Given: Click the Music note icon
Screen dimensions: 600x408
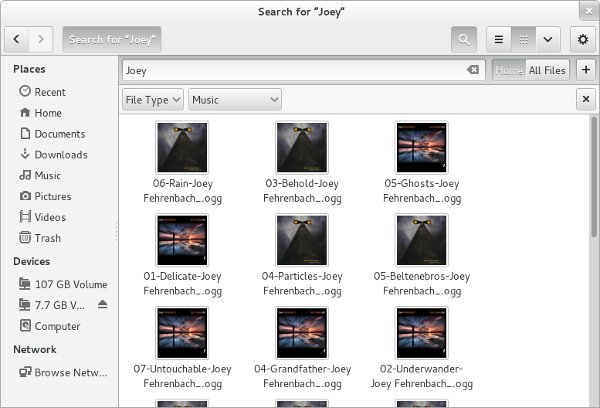Looking at the screenshot, I should coord(25,175).
